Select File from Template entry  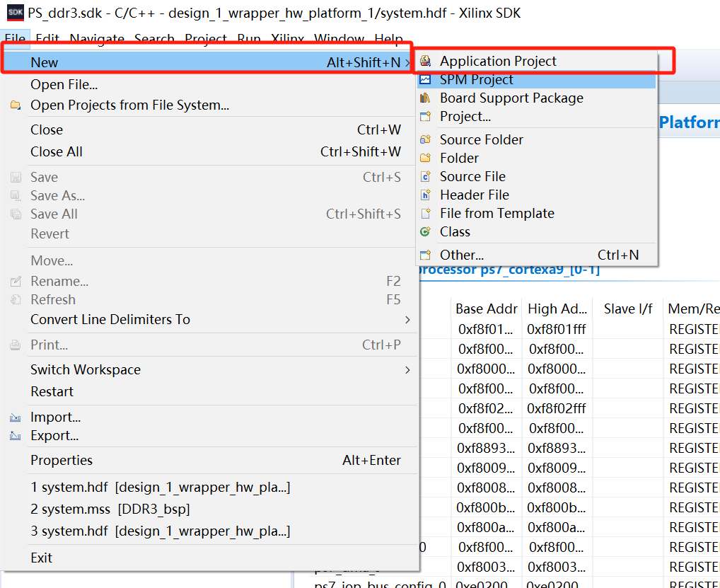click(x=538, y=213)
